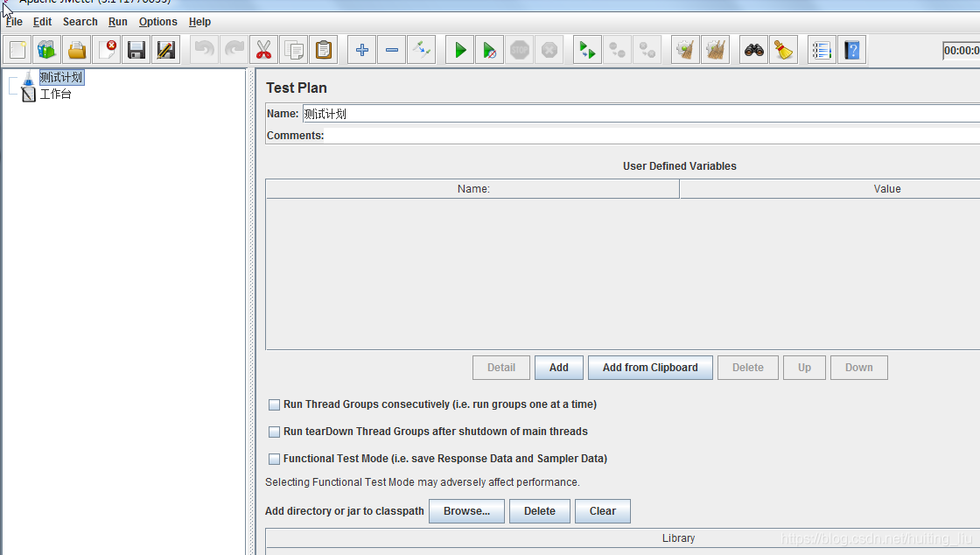
Task: Click the Browse... classpath button
Action: pos(467,511)
